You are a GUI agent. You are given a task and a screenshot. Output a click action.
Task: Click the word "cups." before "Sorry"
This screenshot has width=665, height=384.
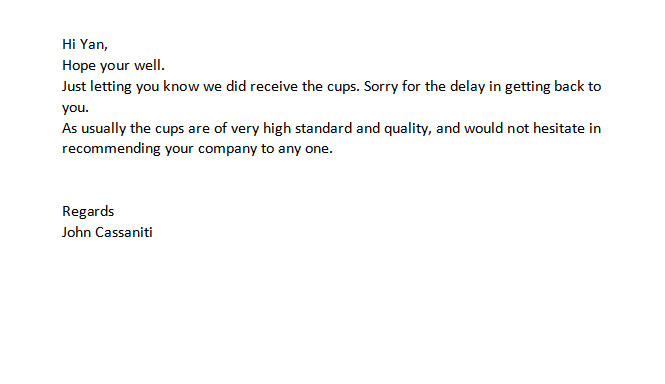click(343, 87)
